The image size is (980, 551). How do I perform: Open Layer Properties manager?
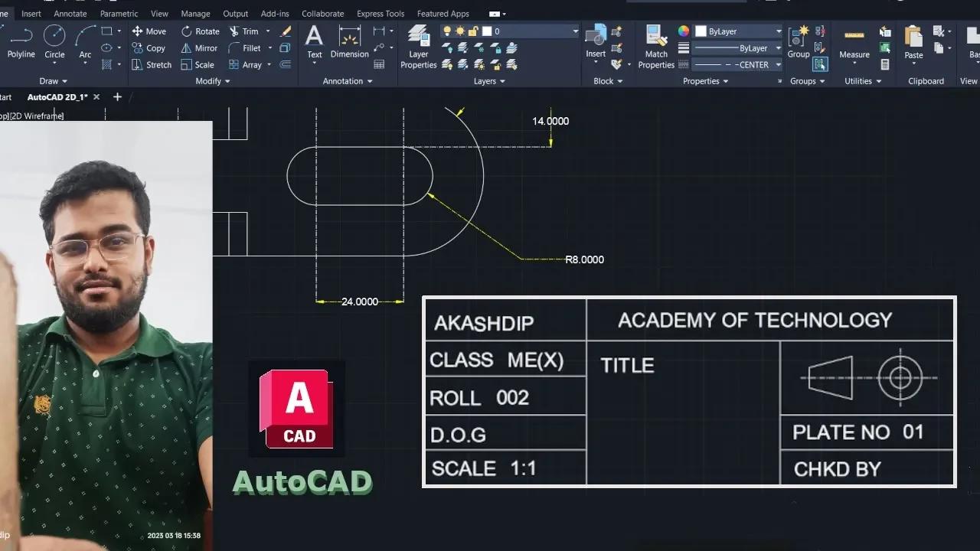click(418, 46)
